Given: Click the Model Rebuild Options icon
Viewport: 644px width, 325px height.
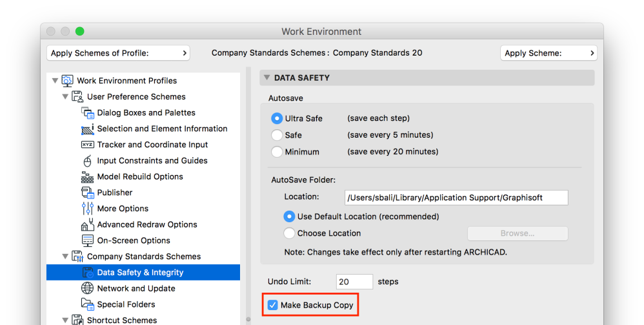Looking at the screenshot, I should (88, 177).
